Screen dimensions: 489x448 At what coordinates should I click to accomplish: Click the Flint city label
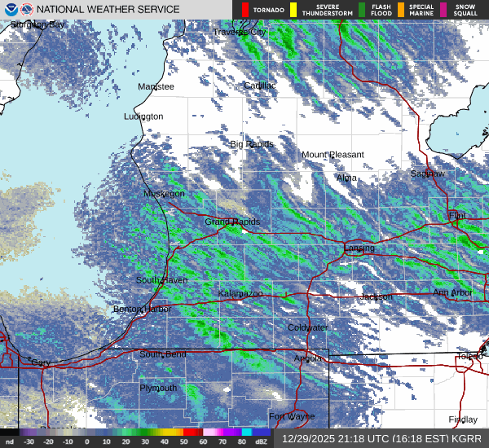457,216
